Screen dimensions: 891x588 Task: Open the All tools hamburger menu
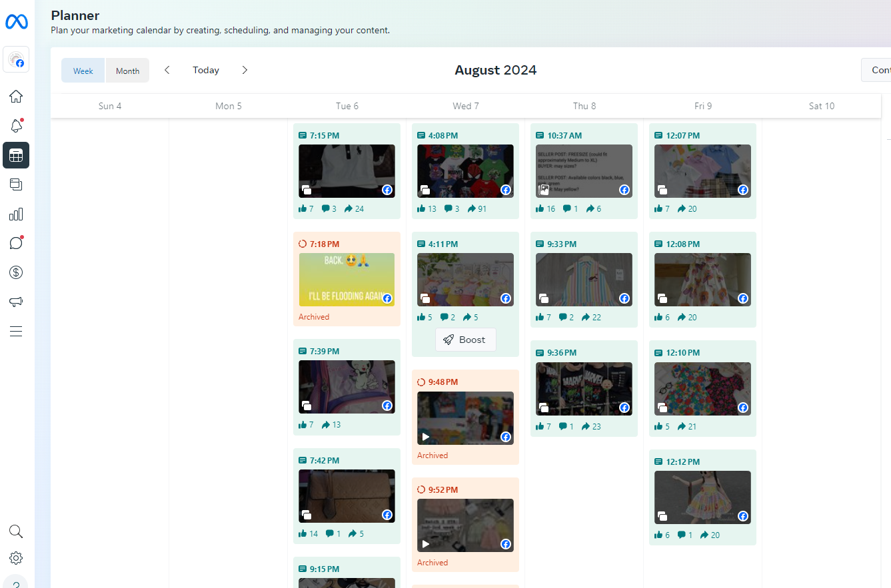16,331
